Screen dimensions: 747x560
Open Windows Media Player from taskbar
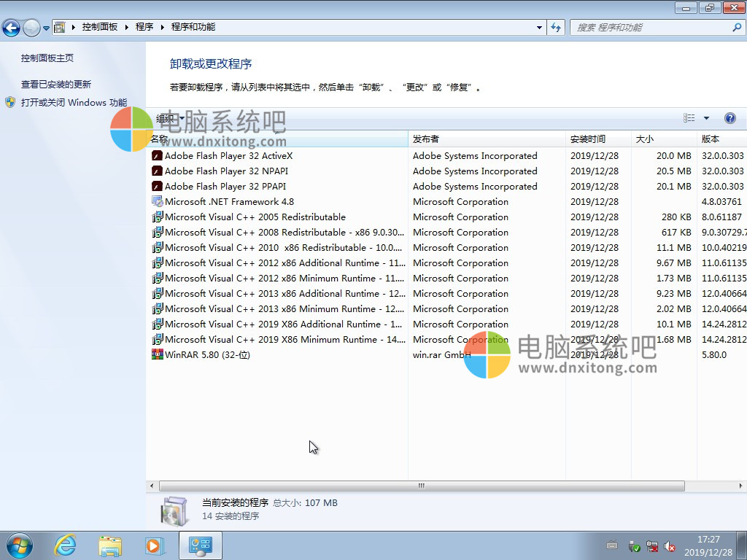click(x=154, y=545)
